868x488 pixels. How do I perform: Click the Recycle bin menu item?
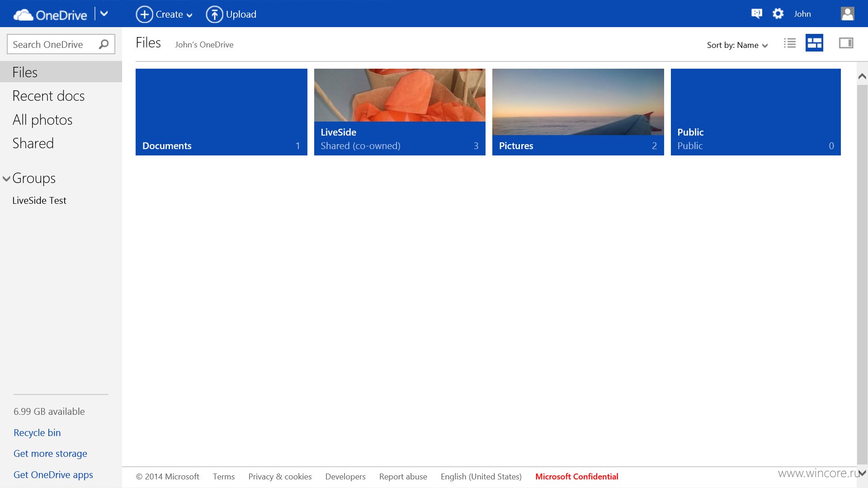37,432
